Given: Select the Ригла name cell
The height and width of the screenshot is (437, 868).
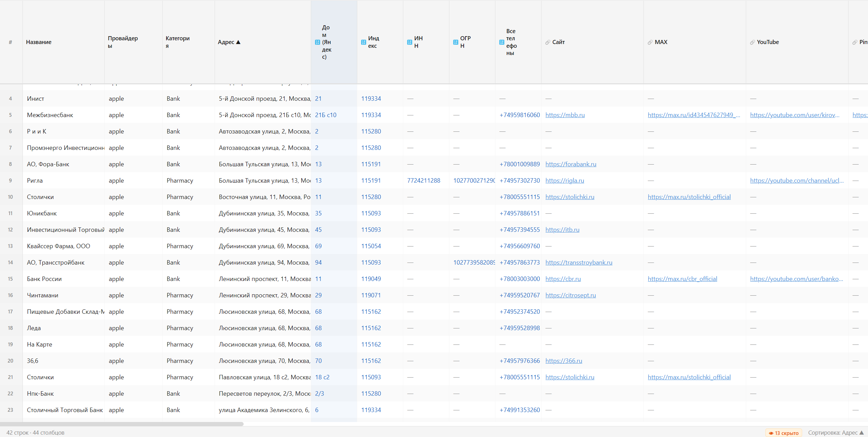Looking at the screenshot, I should pyautogui.click(x=63, y=181).
